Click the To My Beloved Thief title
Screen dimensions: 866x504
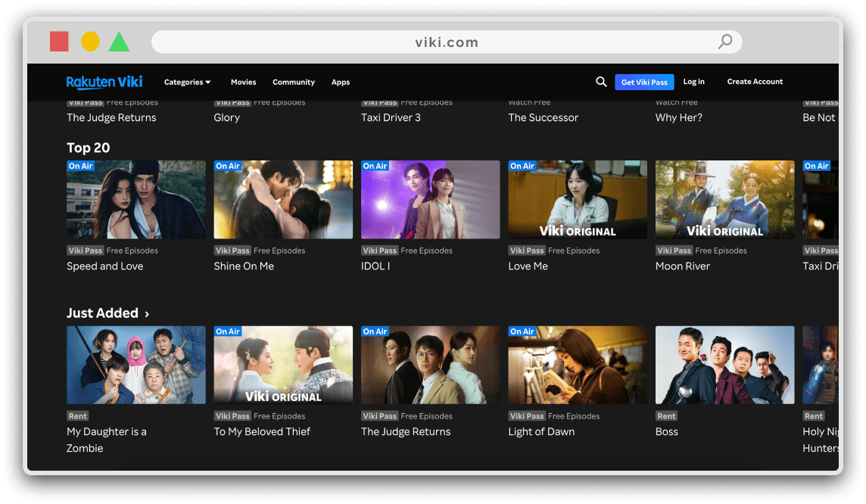262,431
